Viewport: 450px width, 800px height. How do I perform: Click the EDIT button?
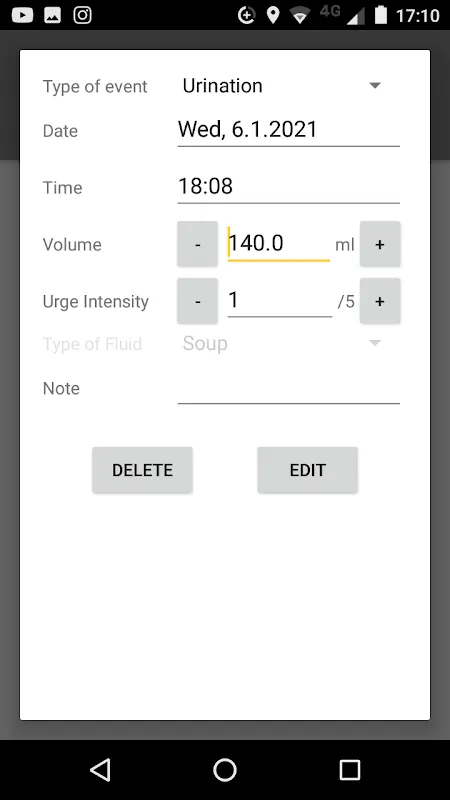pyautogui.click(x=308, y=470)
